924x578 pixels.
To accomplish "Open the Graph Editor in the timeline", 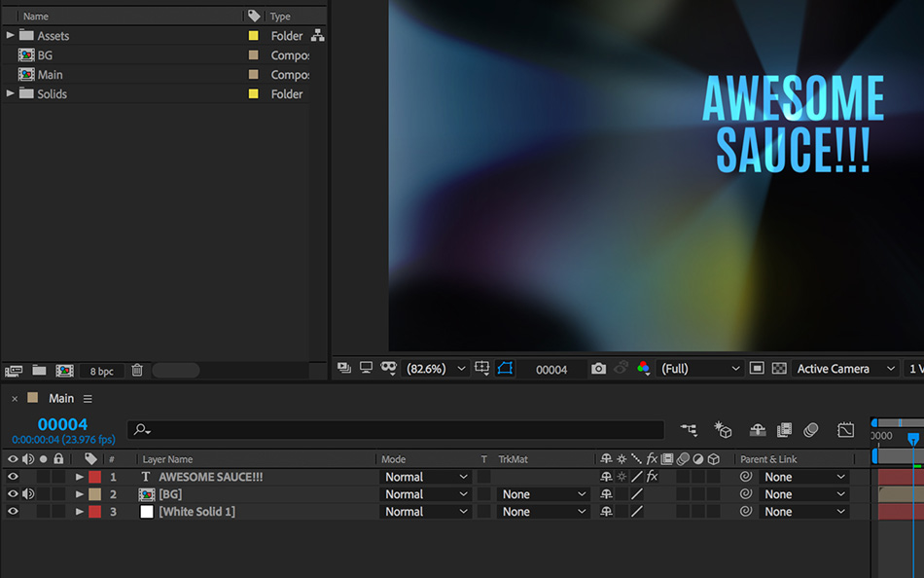I will [x=845, y=430].
